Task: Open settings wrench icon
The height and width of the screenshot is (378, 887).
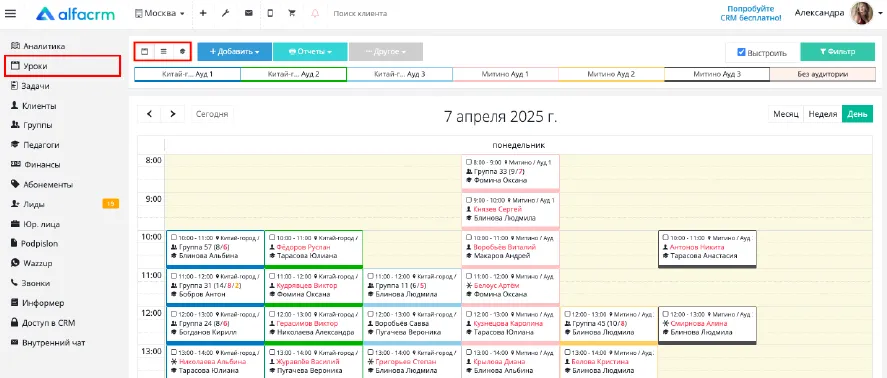Action: [x=225, y=13]
